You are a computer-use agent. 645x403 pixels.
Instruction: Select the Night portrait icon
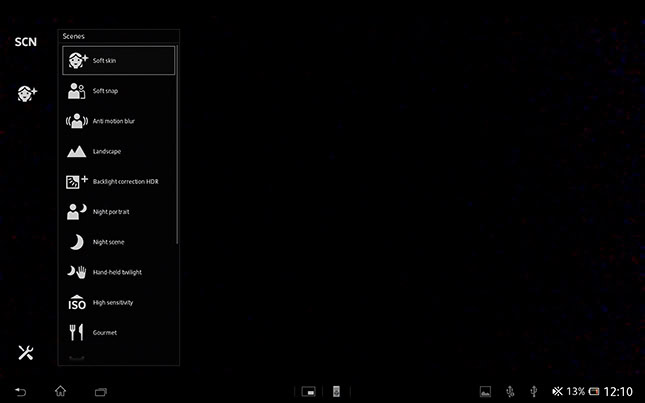[77, 212]
